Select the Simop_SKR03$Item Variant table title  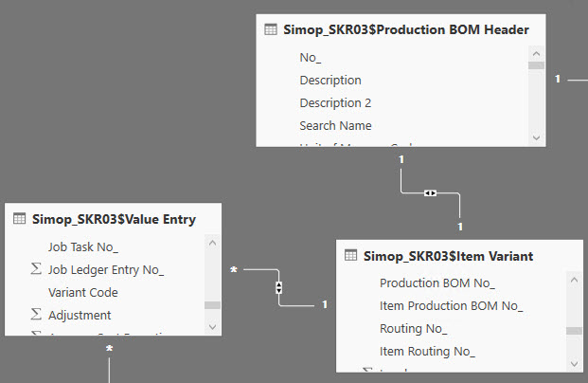[x=448, y=256]
